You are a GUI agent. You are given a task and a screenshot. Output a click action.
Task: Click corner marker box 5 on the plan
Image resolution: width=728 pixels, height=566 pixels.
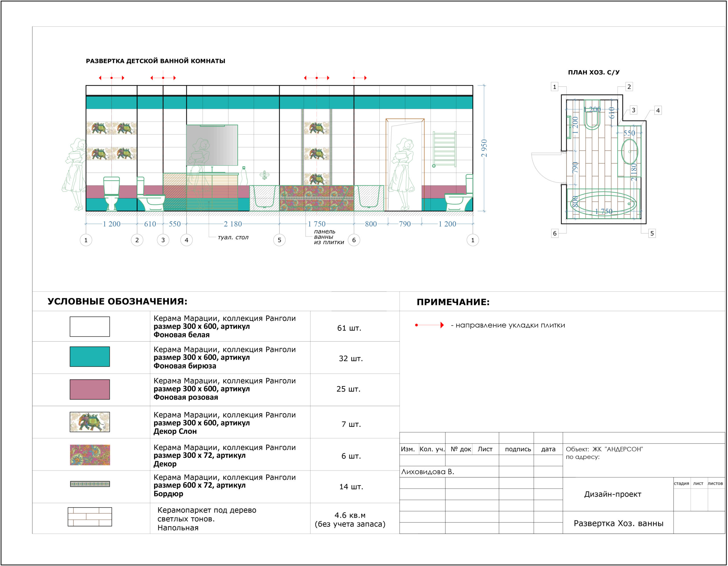(652, 233)
